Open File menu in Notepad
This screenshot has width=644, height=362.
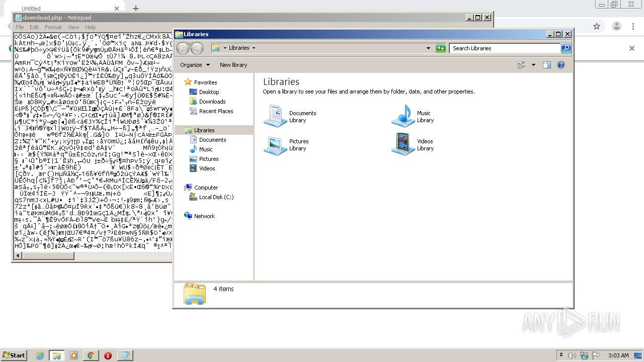20,27
